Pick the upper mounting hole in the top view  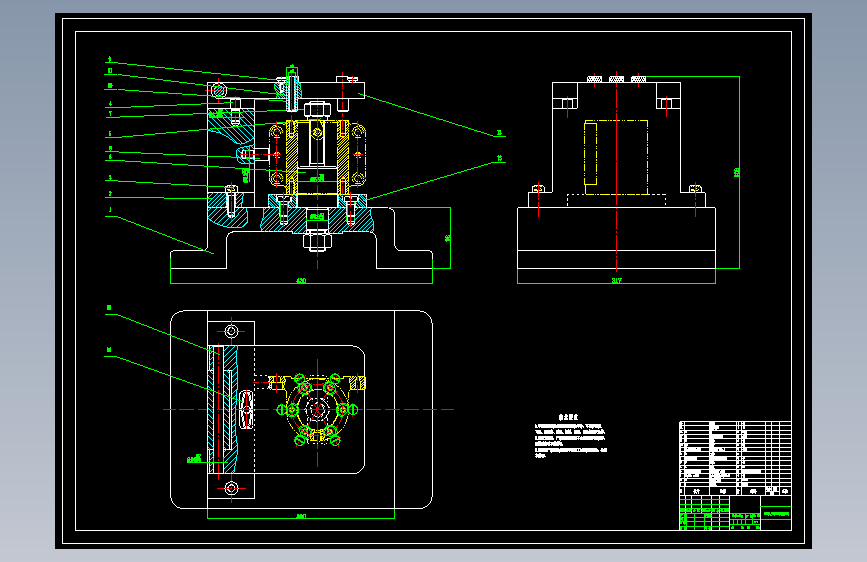(x=231, y=331)
